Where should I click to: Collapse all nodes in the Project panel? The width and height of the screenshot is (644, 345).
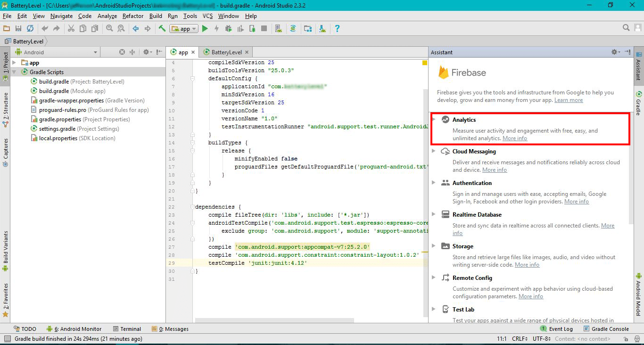tap(132, 52)
